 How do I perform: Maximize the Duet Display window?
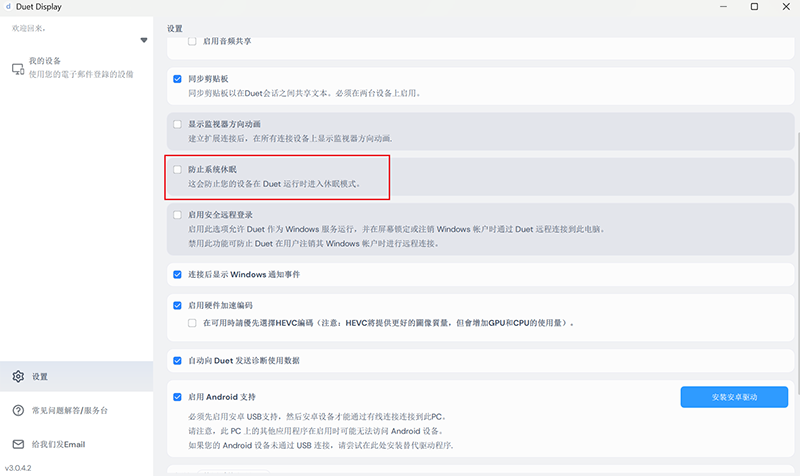[754, 7]
